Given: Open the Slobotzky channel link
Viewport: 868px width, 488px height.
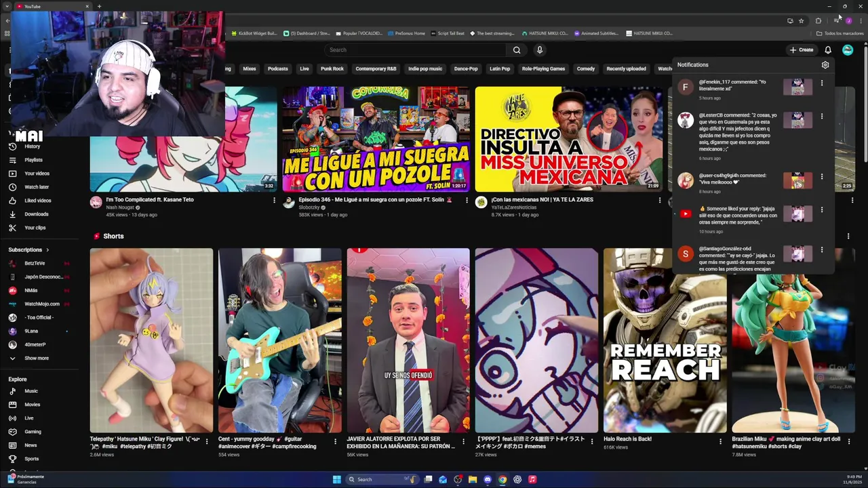Looking at the screenshot, I should tap(309, 208).
